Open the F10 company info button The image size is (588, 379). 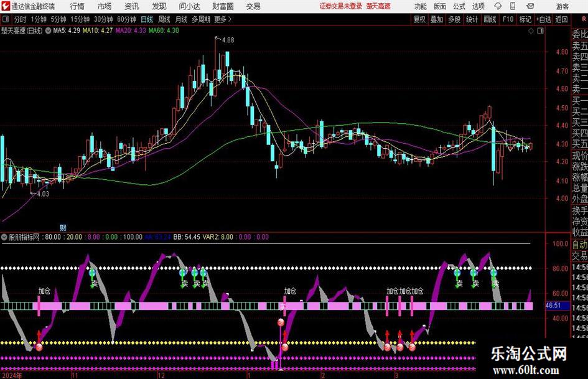508,19
